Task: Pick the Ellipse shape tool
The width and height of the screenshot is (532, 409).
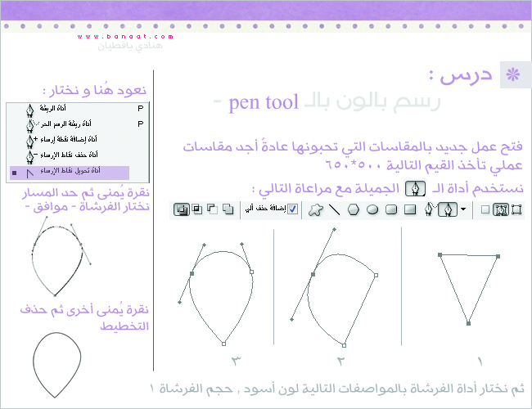Action: coord(372,209)
